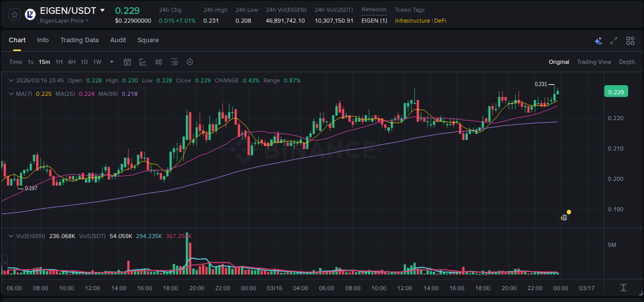644x302 pixels.
Task: Switch to the Trading Data tab
Action: click(79, 40)
